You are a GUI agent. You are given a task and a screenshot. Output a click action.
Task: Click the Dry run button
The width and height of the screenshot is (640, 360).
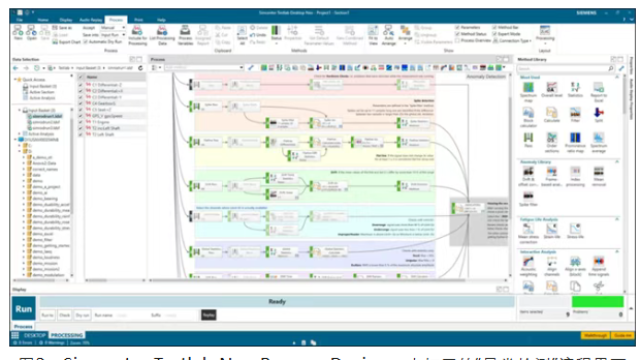pos(82,315)
